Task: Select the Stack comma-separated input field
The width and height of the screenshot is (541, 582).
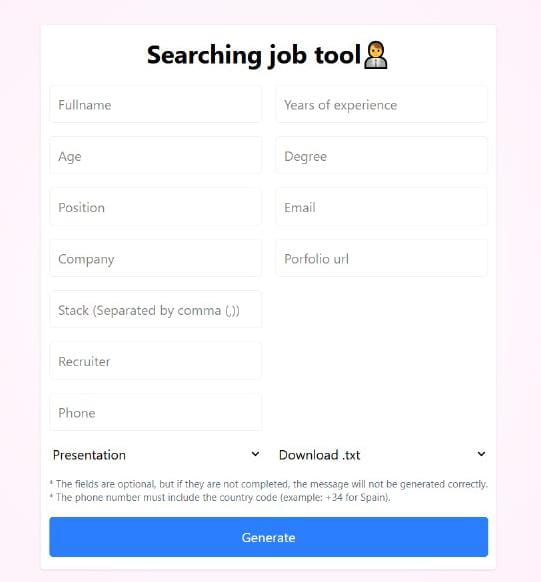Action: [x=156, y=310]
